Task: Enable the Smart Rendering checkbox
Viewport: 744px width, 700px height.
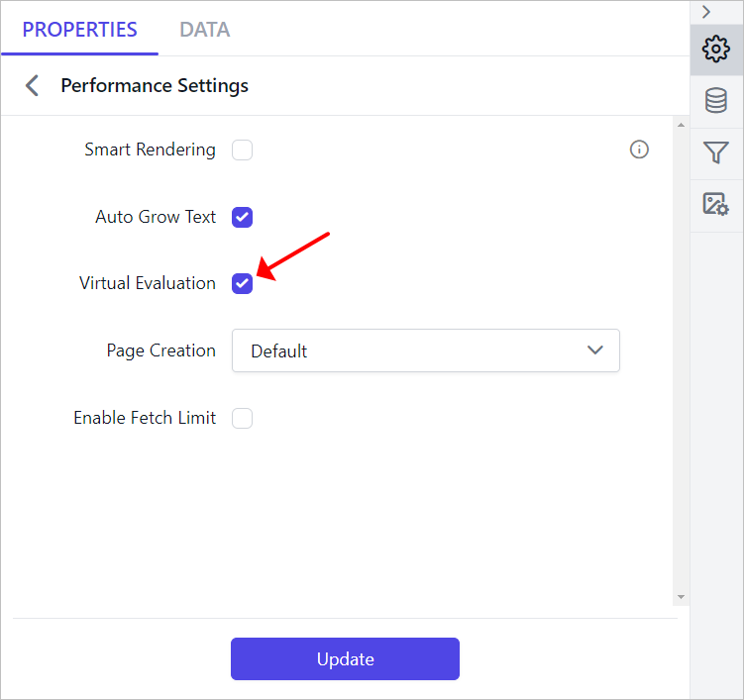Action: point(242,150)
